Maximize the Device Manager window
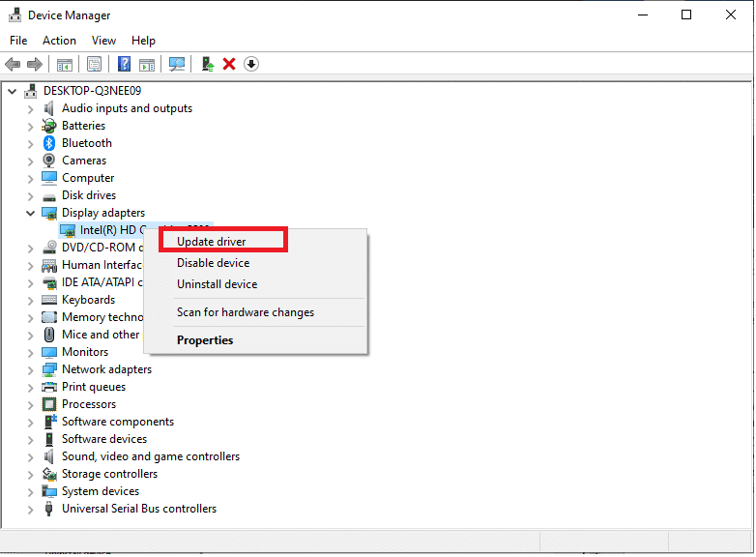The height and width of the screenshot is (557, 756). click(x=686, y=15)
